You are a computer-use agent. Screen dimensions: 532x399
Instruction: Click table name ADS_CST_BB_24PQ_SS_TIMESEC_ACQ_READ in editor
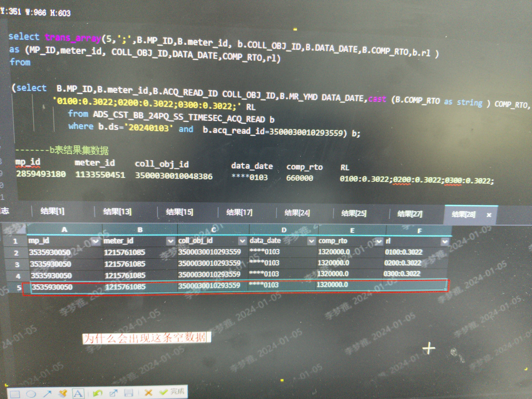coord(179,117)
